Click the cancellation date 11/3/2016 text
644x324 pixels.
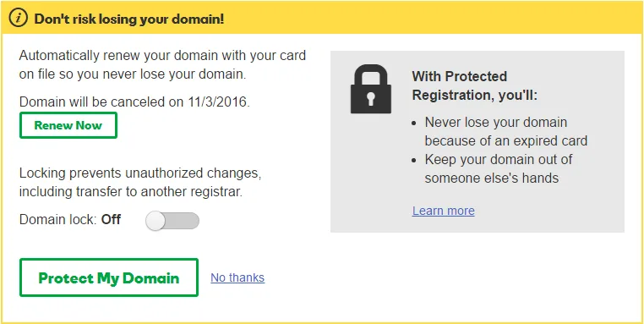tap(217, 102)
